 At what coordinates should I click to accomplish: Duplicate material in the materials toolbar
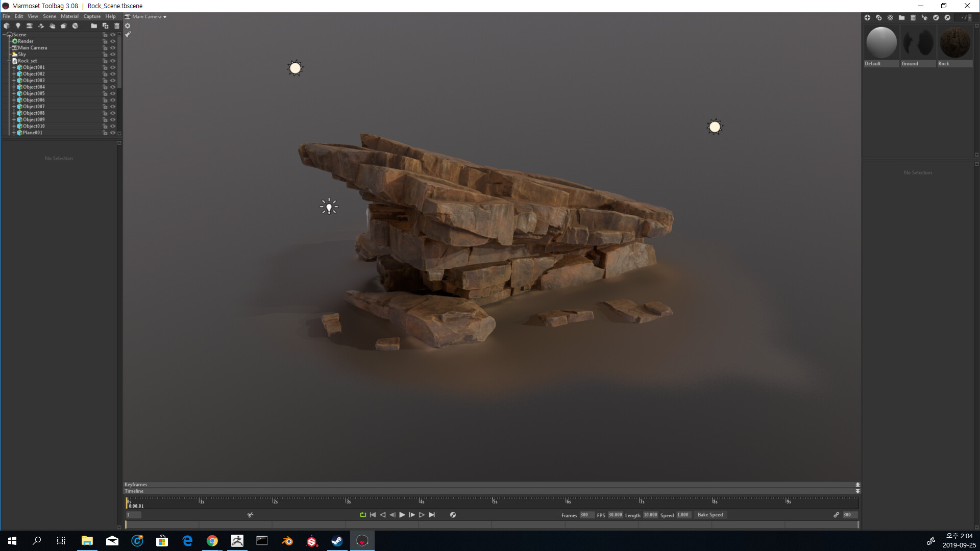(x=878, y=17)
